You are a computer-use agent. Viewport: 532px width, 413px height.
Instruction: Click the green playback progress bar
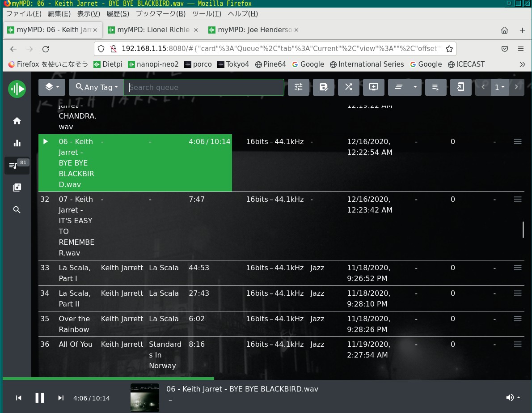[107, 379]
